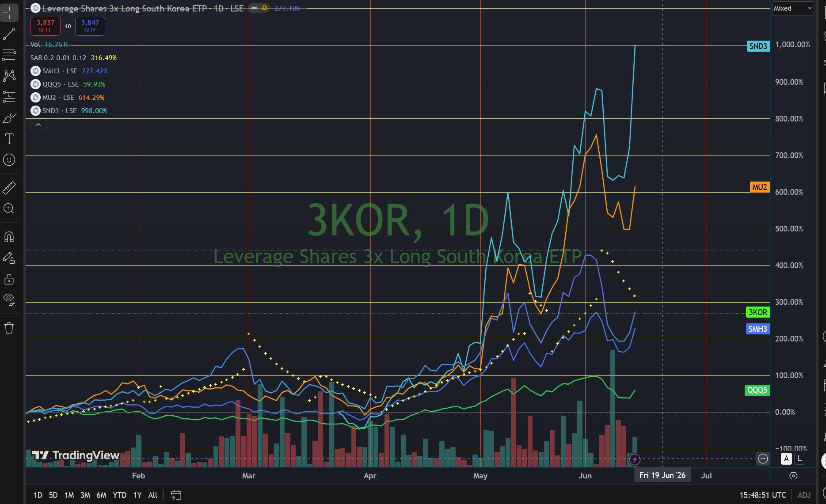Hide all drawings with eye icon
The image size is (826, 504).
click(9, 300)
